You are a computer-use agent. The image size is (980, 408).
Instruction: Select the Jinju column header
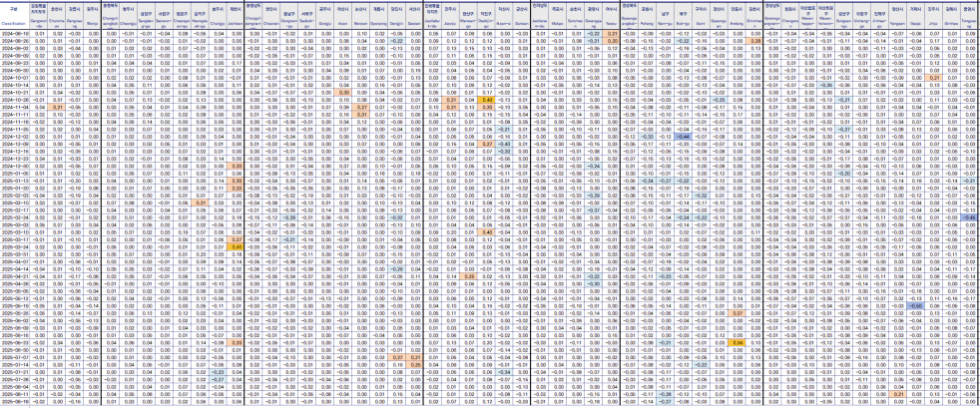pos(934,16)
